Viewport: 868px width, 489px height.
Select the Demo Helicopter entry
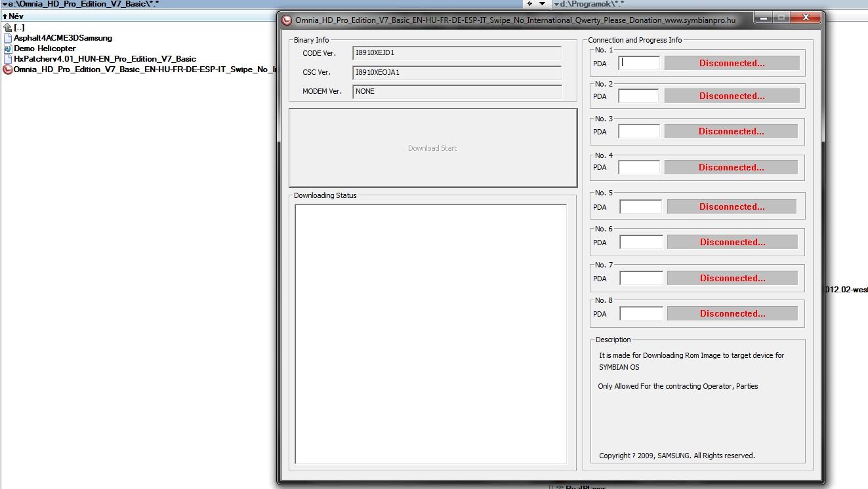45,49
